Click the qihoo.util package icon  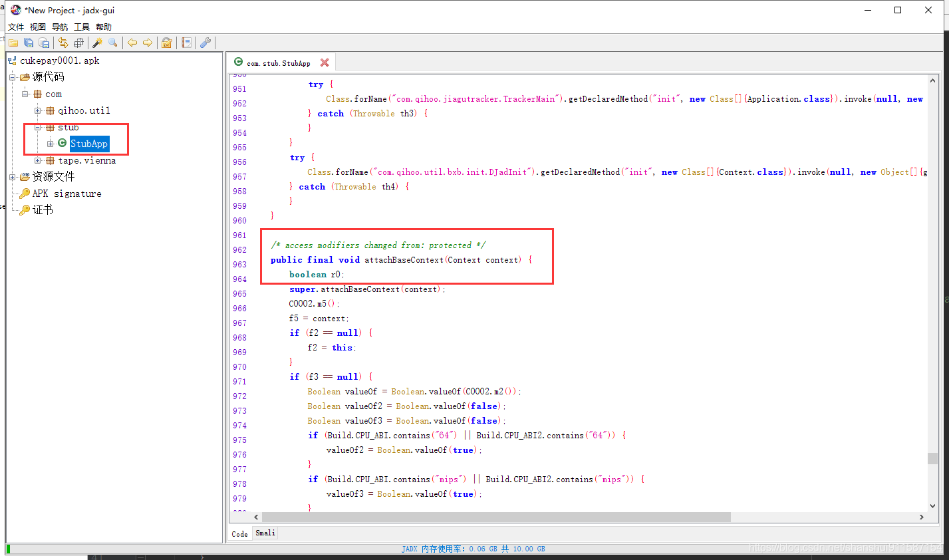click(x=50, y=110)
